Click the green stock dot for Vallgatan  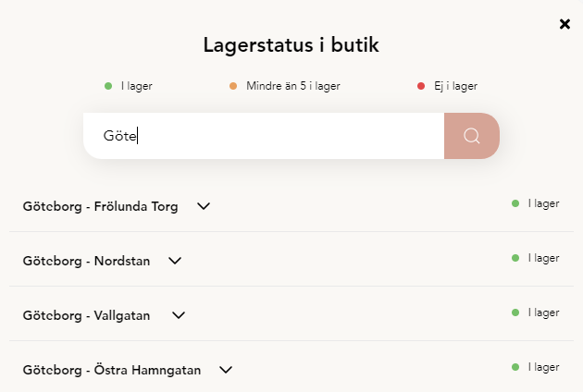[x=515, y=312]
